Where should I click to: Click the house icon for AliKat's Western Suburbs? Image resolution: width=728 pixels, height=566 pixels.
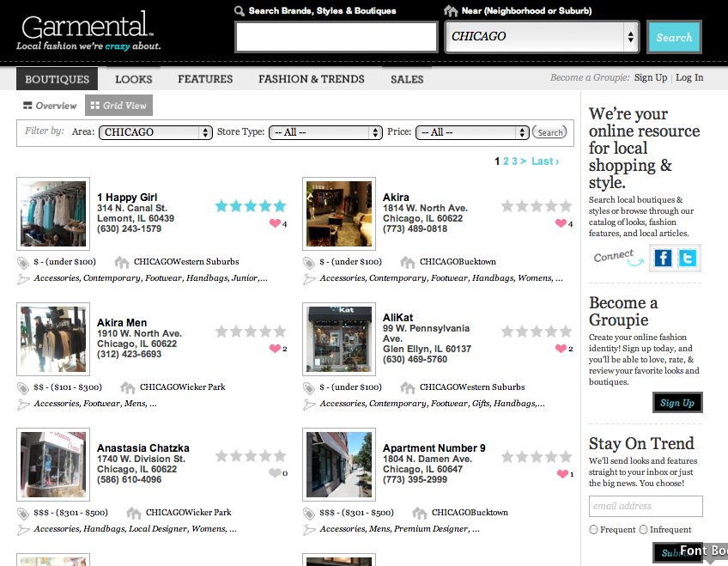(408, 387)
